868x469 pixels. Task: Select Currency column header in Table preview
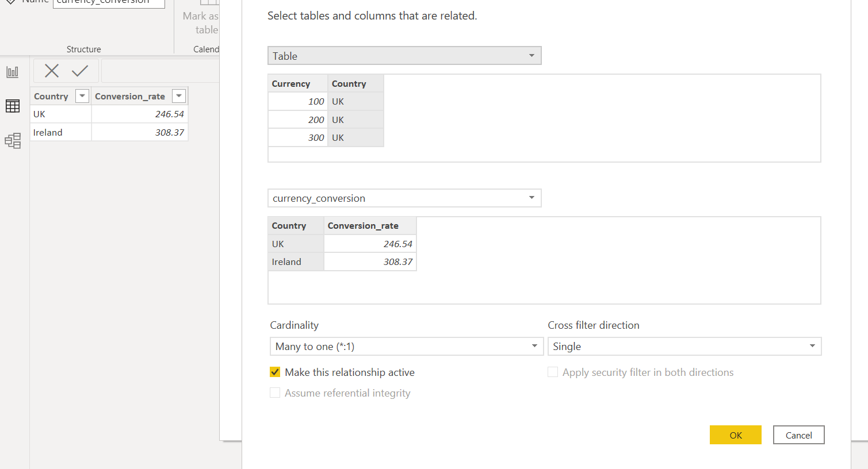[x=298, y=83]
